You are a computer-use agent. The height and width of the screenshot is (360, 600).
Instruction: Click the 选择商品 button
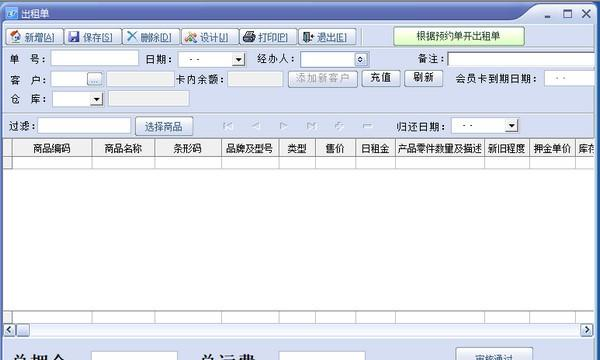164,126
